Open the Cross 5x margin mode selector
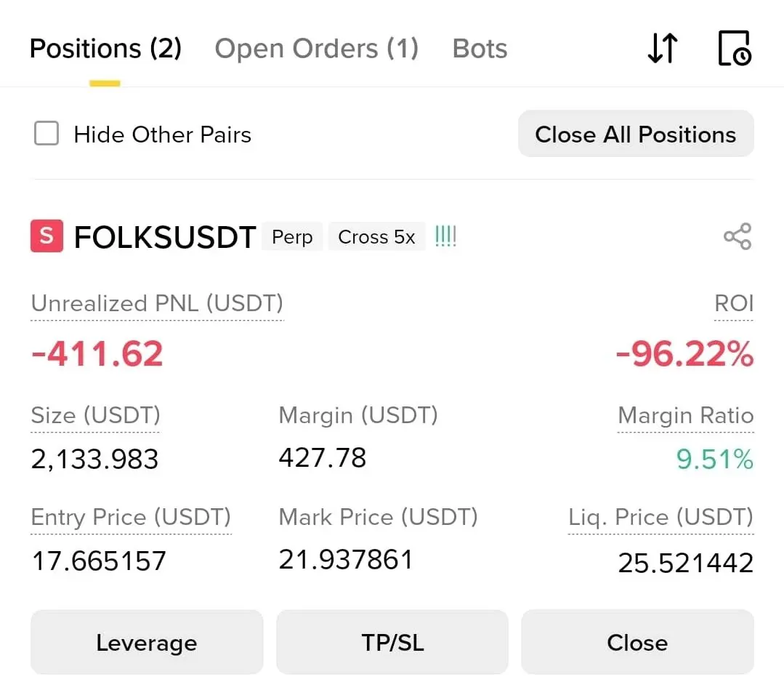 click(x=376, y=237)
